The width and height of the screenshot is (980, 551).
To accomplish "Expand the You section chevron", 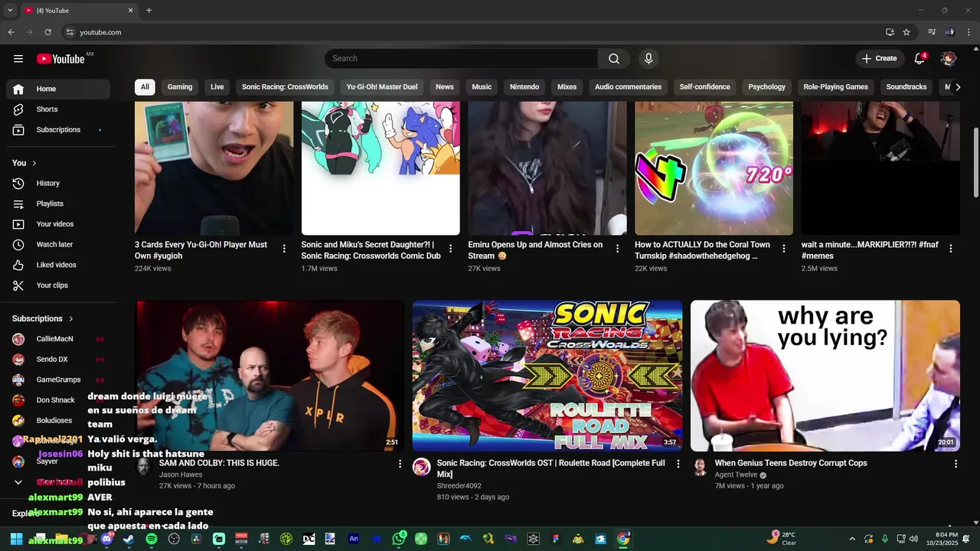I will (34, 163).
